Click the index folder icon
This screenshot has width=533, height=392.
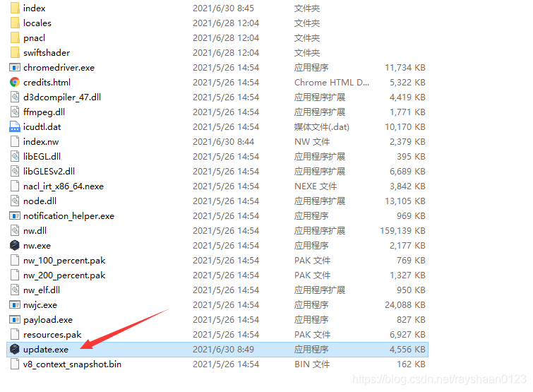click(15, 8)
